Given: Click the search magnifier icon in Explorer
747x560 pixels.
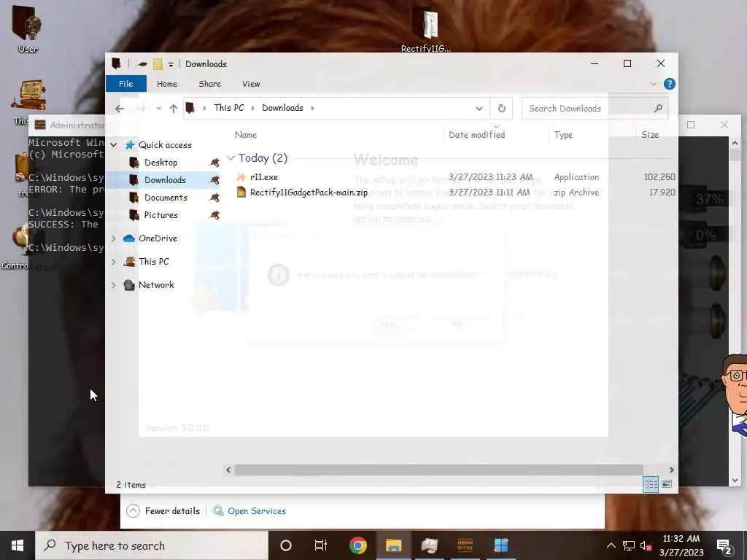Looking at the screenshot, I should click(x=658, y=109).
